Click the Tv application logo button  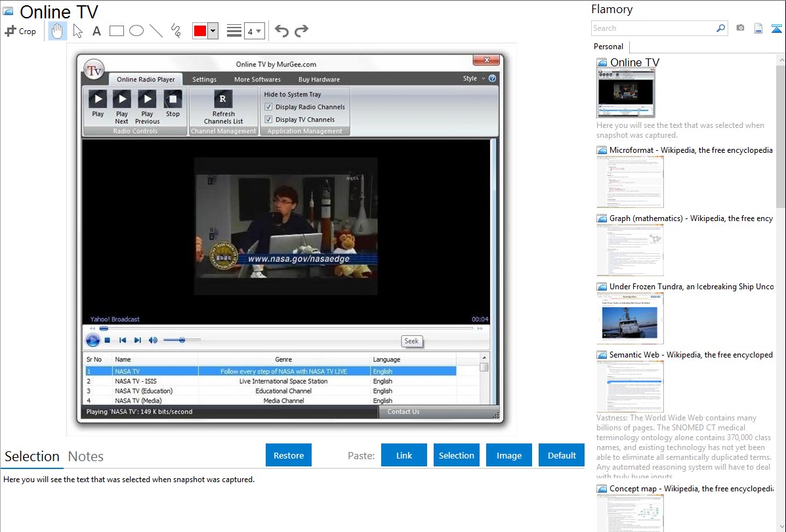(94, 70)
